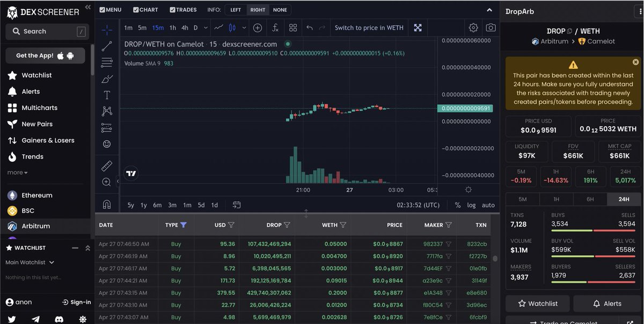Toggle the log scale option
Image resolution: width=644 pixels, height=324 pixels.
click(x=471, y=205)
